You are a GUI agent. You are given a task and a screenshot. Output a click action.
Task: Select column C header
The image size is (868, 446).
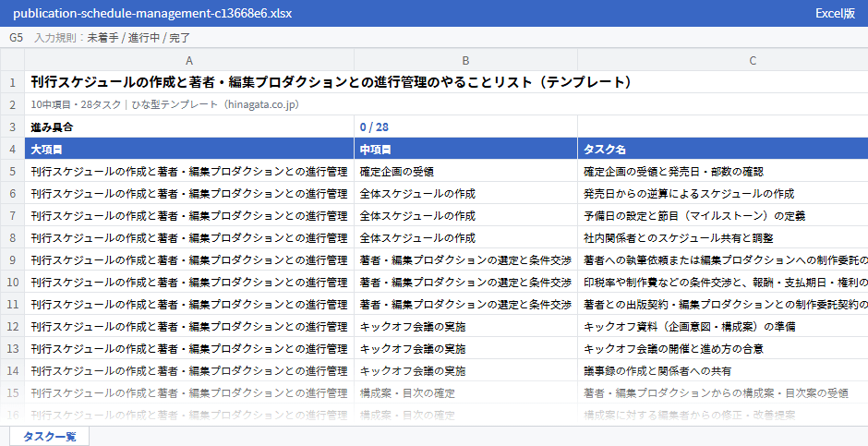click(x=722, y=60)
